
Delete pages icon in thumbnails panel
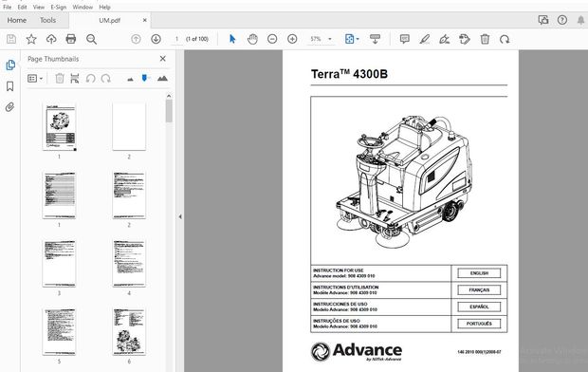[60, 78]
